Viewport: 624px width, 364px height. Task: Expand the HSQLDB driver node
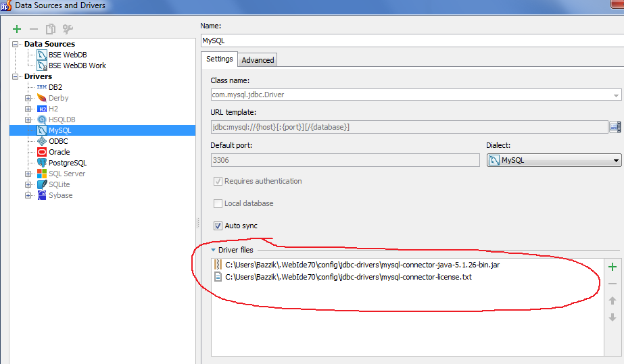coord(28,120)
